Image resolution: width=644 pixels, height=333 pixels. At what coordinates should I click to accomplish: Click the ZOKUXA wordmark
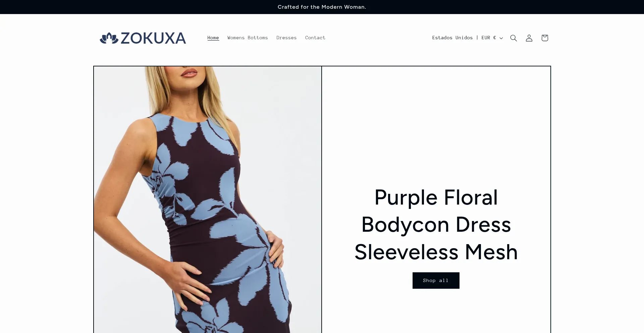[x=153, y=38]
